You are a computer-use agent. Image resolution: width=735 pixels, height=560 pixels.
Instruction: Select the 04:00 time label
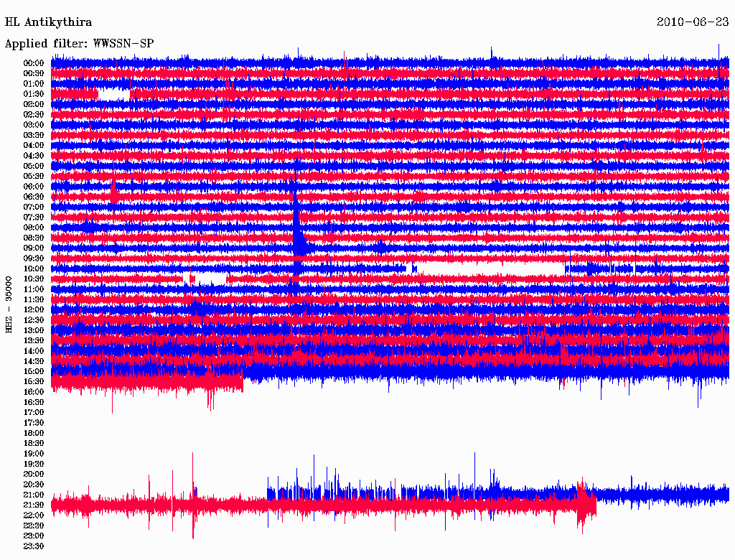pos(34,146)
